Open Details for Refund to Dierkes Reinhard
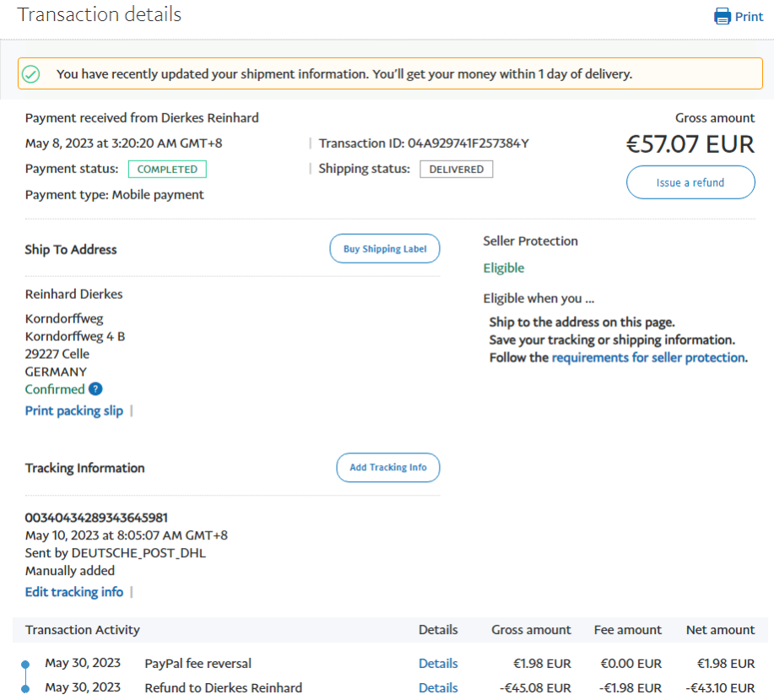The height and width of the screenshot is (700, 774). click(x=438, y=688)
